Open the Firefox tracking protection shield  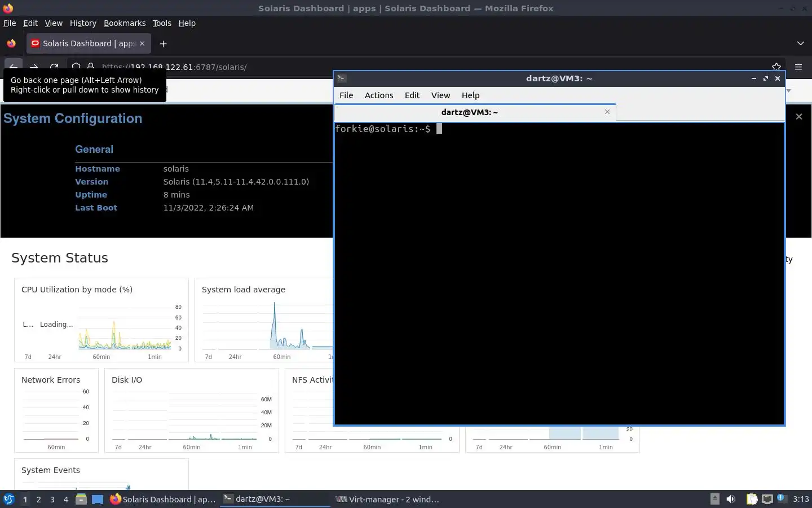(x=76, y=67)
